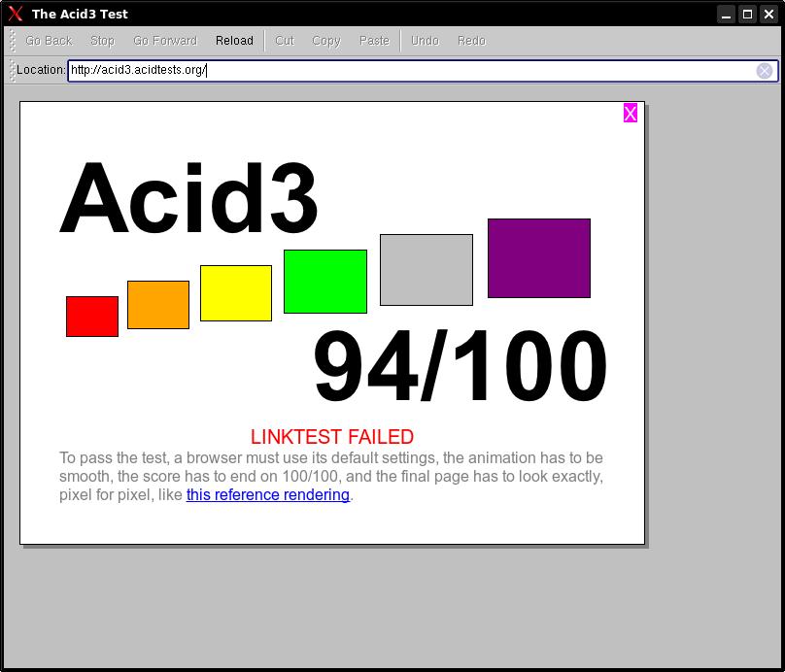Screen dimensions: 785x672
Task: Maximize the Acid3 Test window
Action: (x=747, y=14)
